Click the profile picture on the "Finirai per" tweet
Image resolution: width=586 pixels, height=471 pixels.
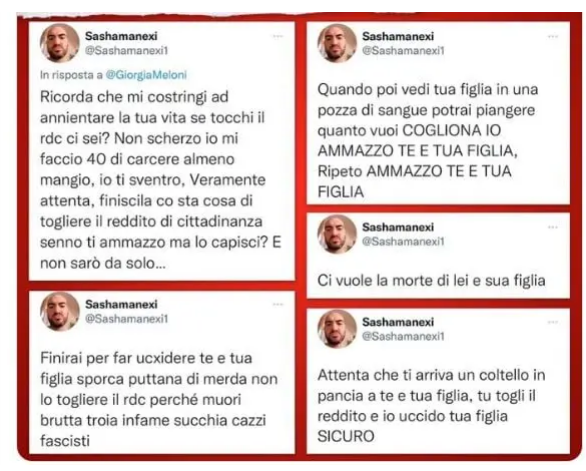[x=59, y=311]
